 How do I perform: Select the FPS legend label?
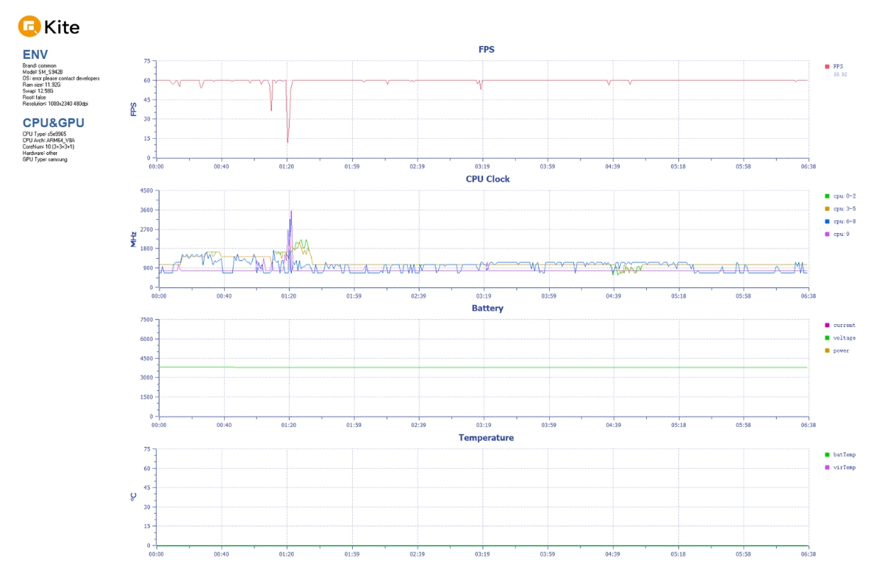[838, 66]
